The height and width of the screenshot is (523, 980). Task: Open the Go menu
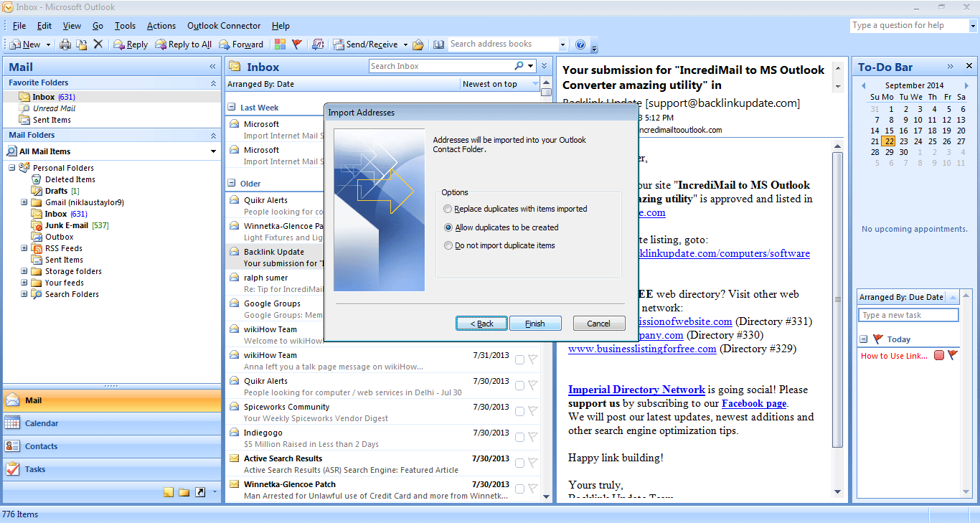tap(98, 26)
